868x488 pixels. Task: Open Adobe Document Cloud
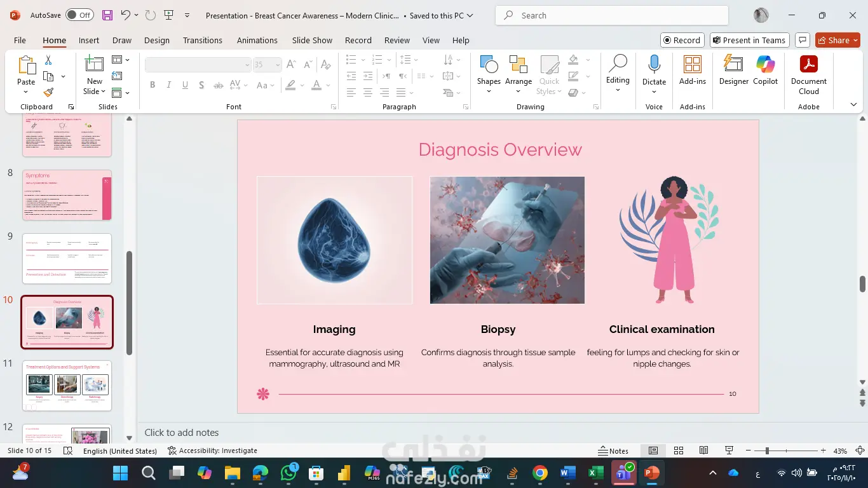pos(809,75)
